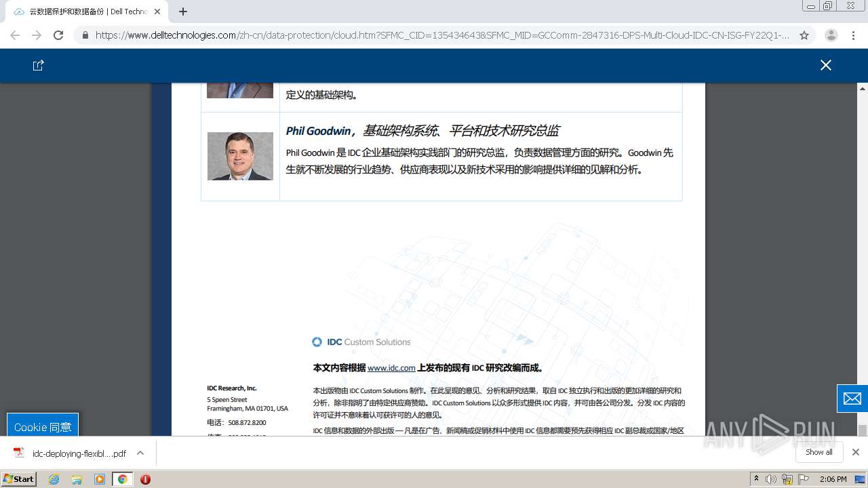The width and height of the screenshot is (868, 488).
Task: Reload the current page
Action: pos(58,35)
